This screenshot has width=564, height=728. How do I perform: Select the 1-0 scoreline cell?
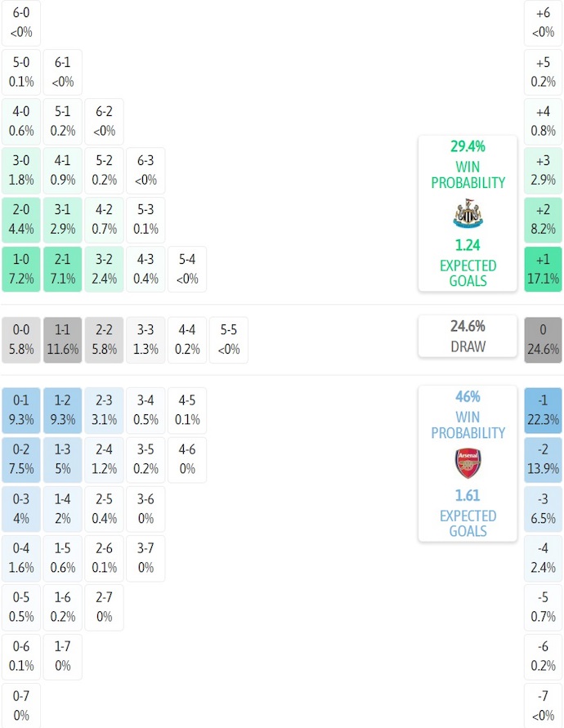22,270
